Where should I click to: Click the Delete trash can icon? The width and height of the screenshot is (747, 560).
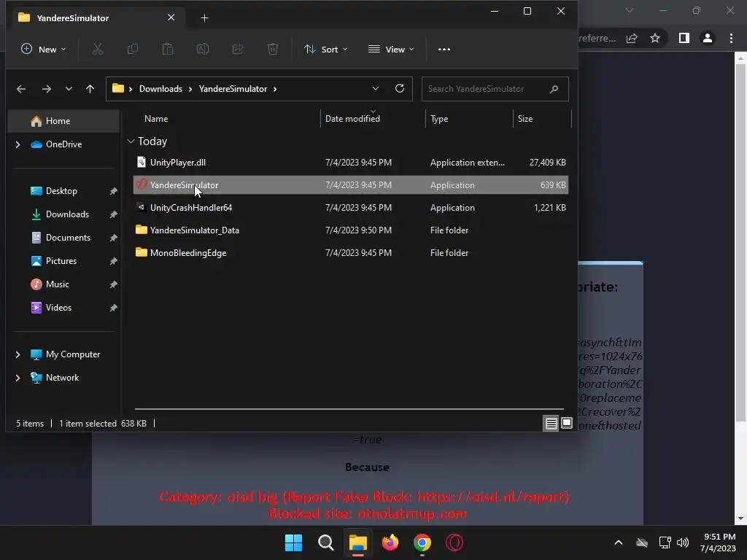[x=273, y=49]
